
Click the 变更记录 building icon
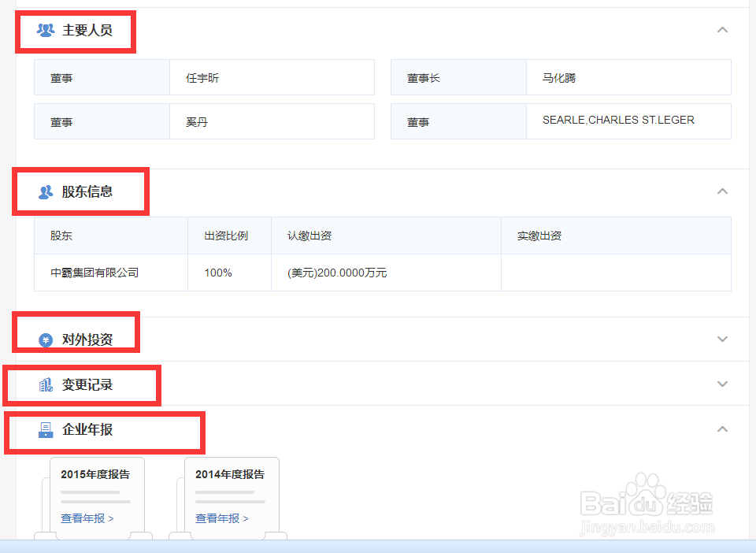(44, 384)
